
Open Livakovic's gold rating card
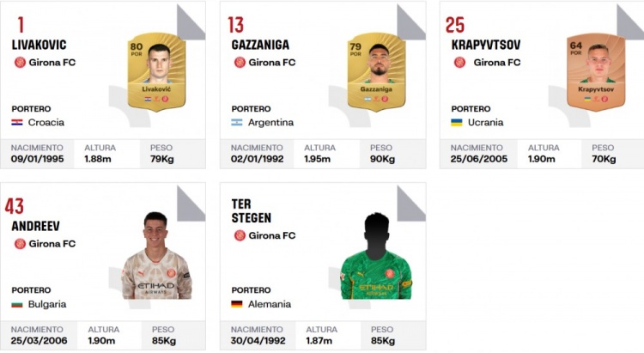coord(157,70)
